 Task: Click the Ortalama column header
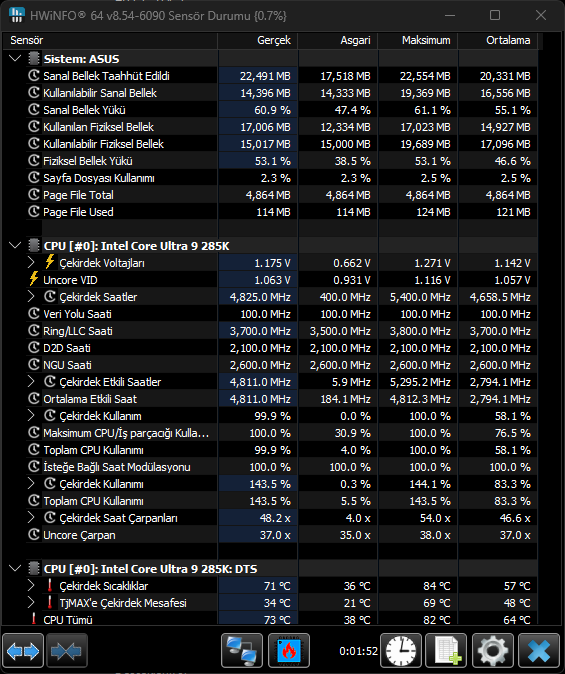(497, 40)
